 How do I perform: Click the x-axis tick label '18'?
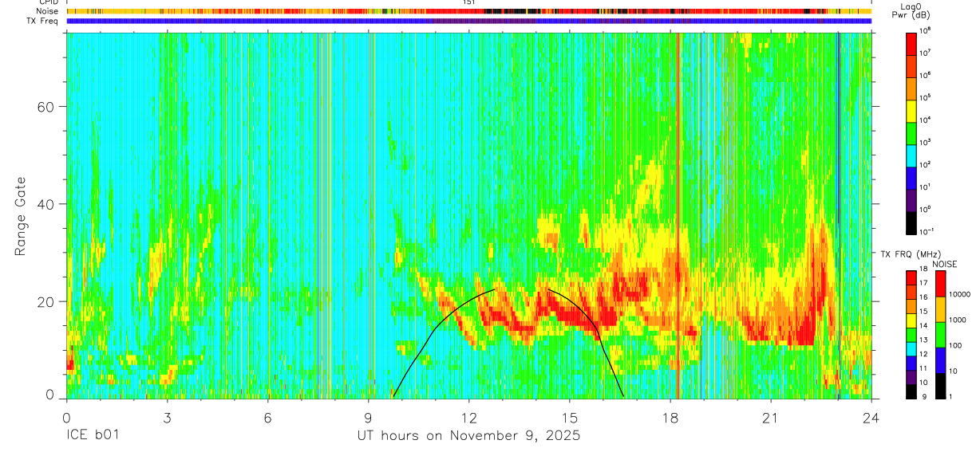point(670,419)
